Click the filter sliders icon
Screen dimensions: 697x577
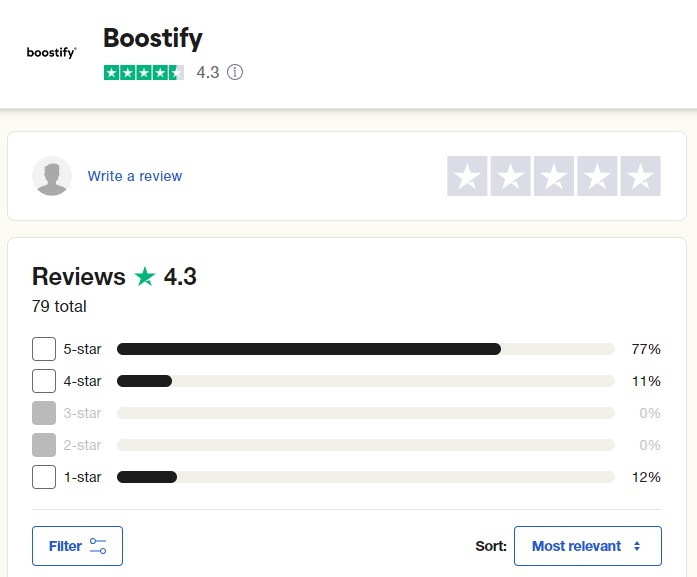click(x=98, y=546)
